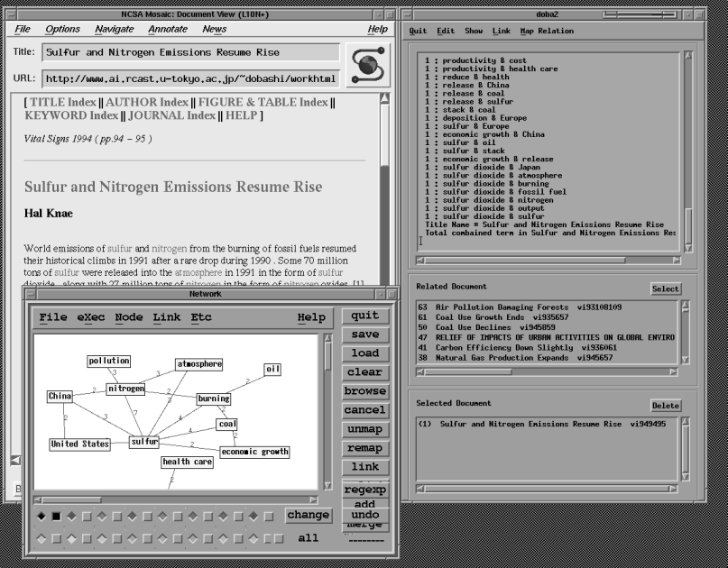This screenshot has width=728, height=568.
Task: Select the "nitrogen" node in the network graph
Action: 125,389
